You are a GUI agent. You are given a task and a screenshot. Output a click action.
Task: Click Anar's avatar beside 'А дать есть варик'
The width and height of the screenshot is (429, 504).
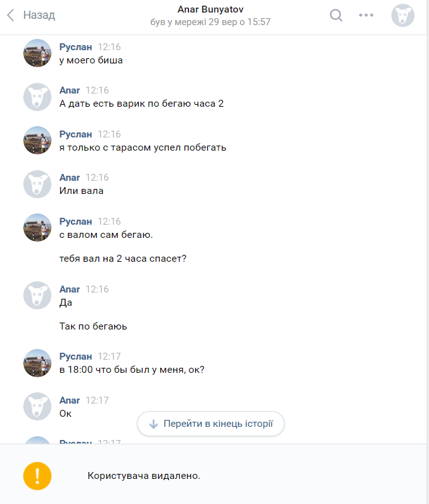tap(37, 97)
